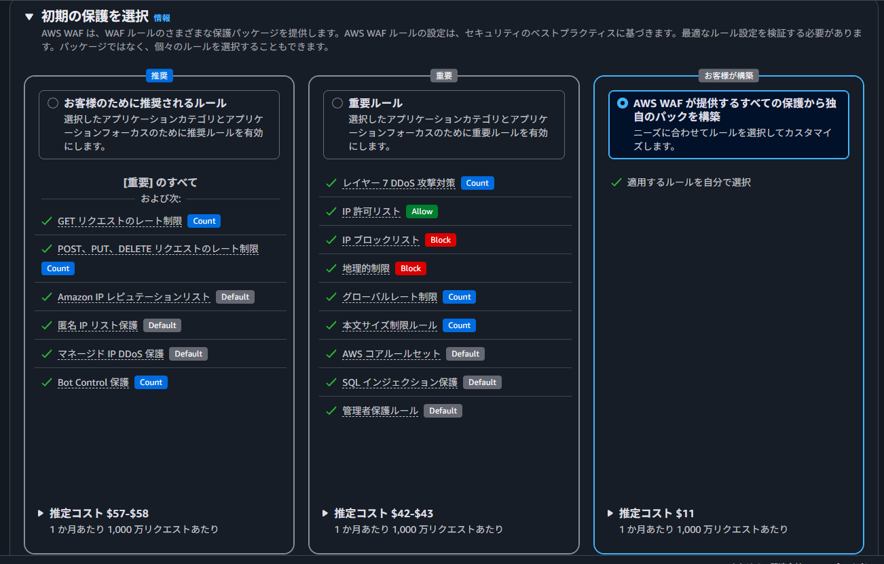Click Count badge beside グローバルレート制限
This screenshot has height=564, width=884.
(x=459, y=297)
